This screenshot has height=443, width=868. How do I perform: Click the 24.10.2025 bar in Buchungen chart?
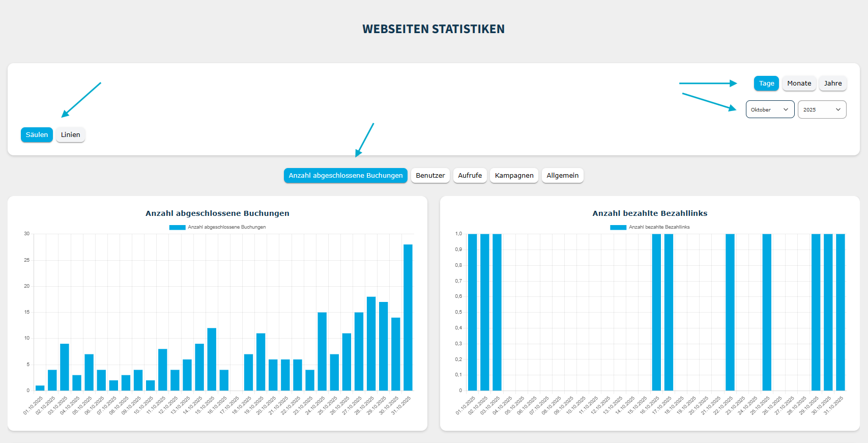pyautogui.click(x=322, y=351)
